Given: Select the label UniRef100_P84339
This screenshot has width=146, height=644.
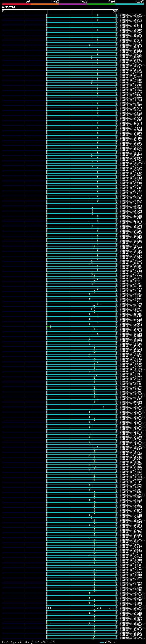Looking at the screenshot, I should tap(131, 635).
